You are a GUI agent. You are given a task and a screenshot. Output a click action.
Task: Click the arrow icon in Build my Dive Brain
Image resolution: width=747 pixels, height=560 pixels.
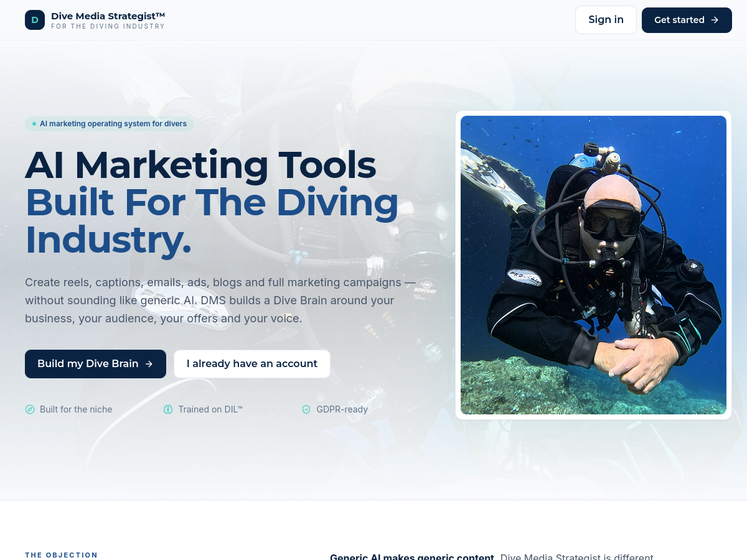tap(149, 364)
